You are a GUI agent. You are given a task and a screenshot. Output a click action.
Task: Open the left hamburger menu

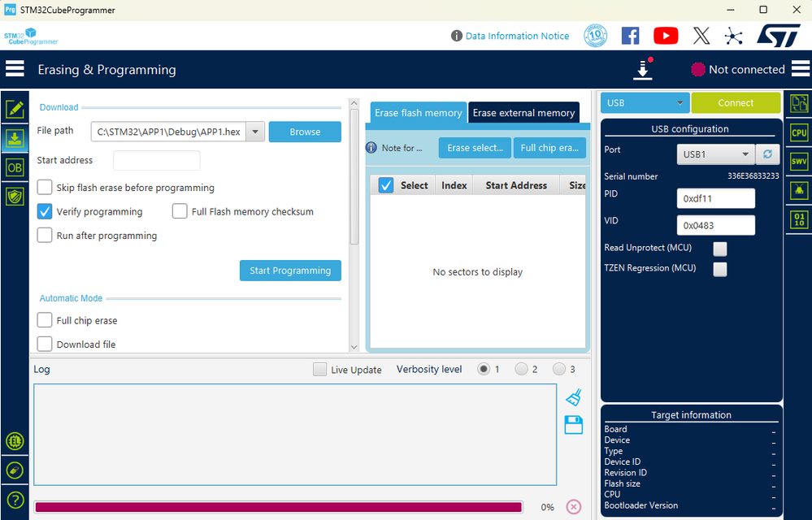coord(15,69)
